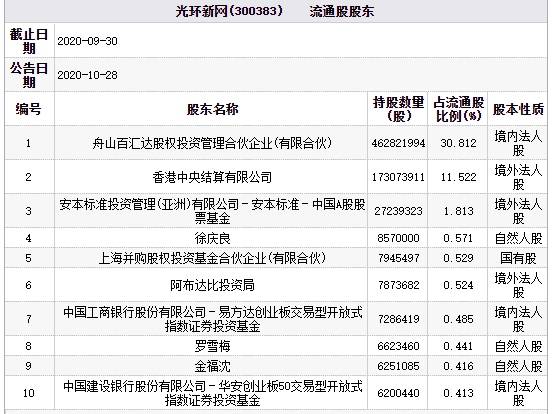The width and height of the screenshot is (553, 414).
Task: Click row number 10 cell
Action: pyautogui.click(x=29, y=393)
